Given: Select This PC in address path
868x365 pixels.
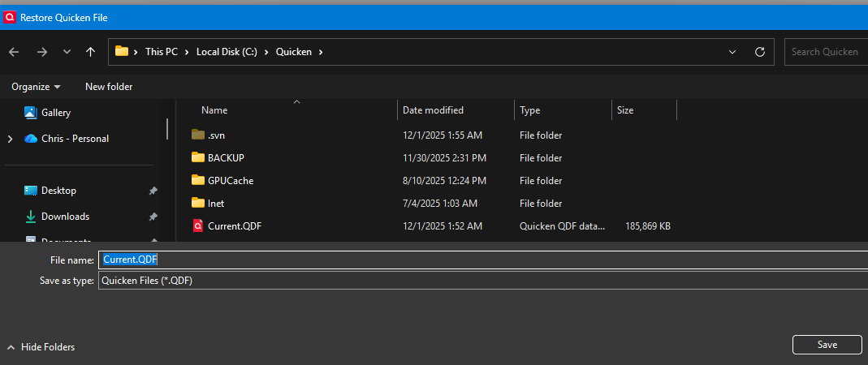Looking at the screenshot, I should [162, 52].
